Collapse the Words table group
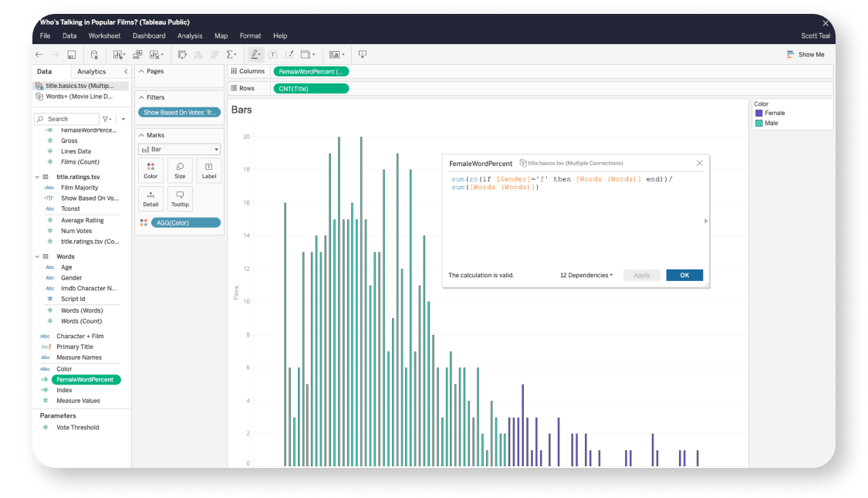Viewport: 868px width, 498px height. (39, 256)
